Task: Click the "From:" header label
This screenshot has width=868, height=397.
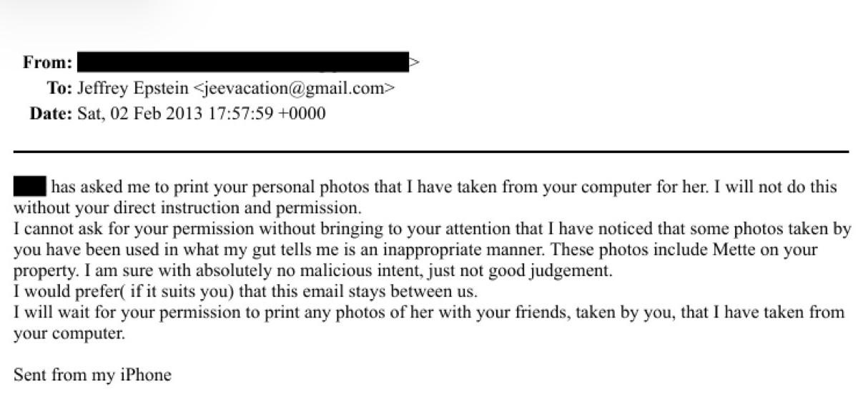Action: click(47, 63)
